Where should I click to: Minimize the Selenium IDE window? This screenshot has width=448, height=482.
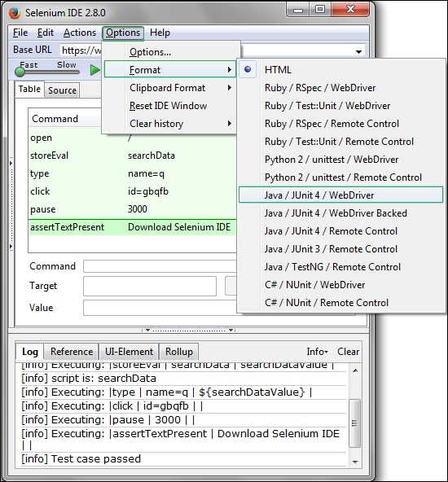pos(298,10)
